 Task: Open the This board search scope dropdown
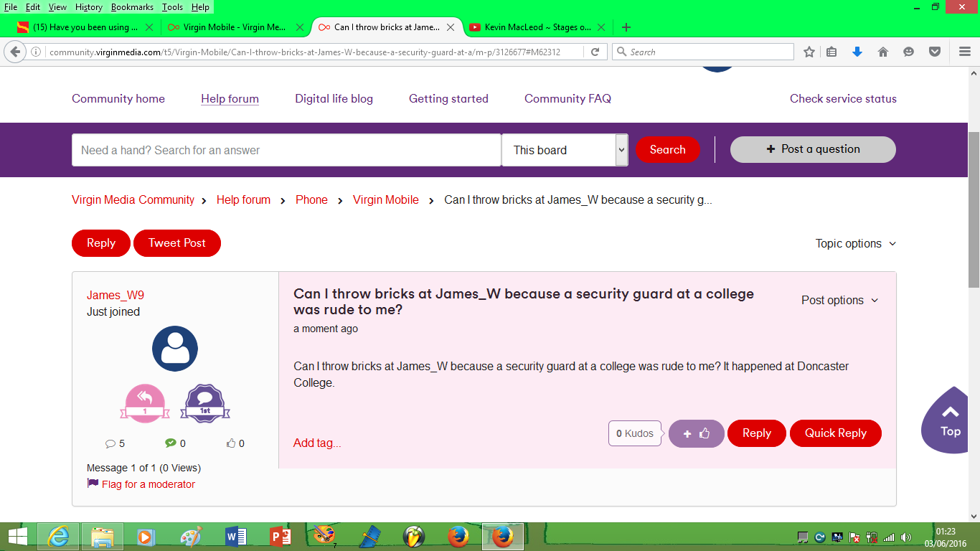point(565,150)
